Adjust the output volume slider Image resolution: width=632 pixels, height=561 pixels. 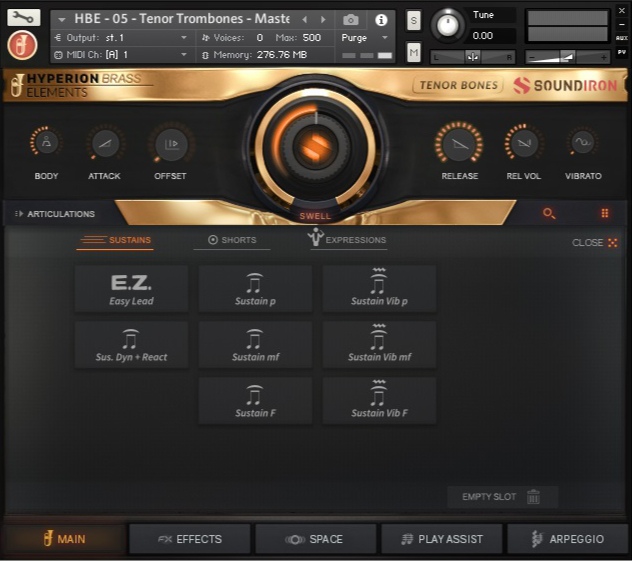pyautogui.click(x=568, y=57)
